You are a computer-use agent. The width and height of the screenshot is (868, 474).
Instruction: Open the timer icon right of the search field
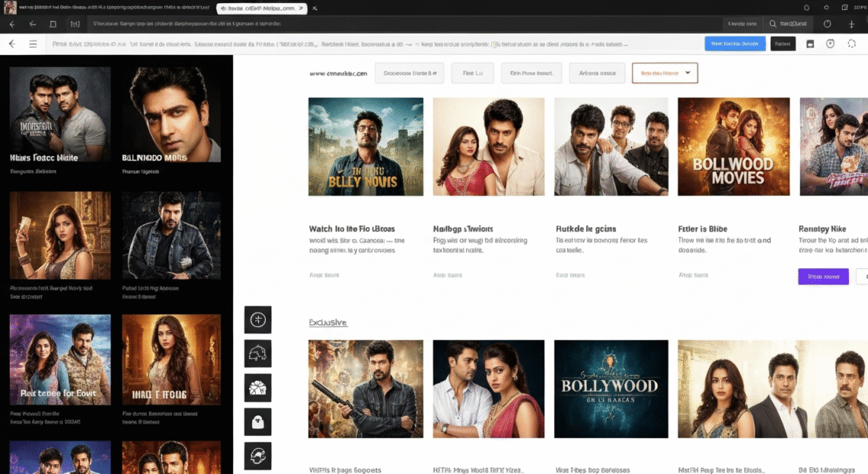827,24
